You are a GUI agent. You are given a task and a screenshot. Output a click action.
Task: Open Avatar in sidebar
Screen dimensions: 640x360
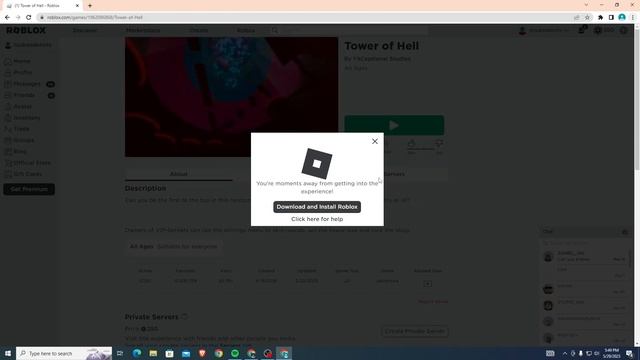[18, 107]
